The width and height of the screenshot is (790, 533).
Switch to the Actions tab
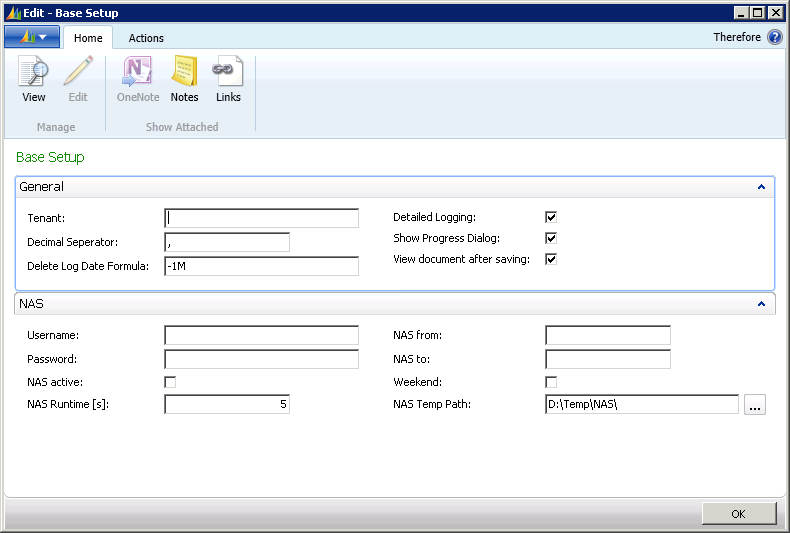(x=146, y=38)
